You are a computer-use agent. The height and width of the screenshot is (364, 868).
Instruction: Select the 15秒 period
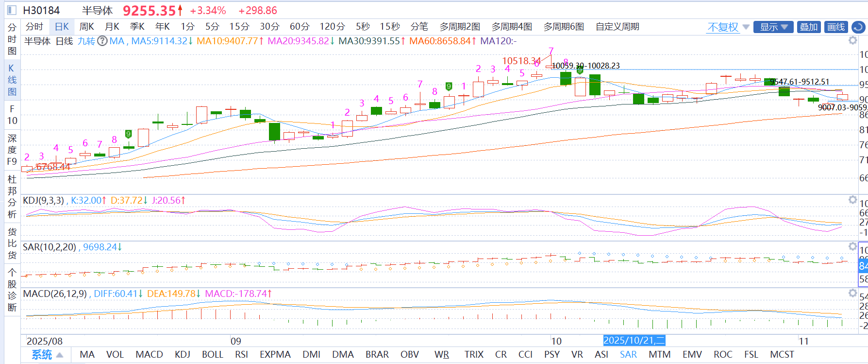pos(390,27)
